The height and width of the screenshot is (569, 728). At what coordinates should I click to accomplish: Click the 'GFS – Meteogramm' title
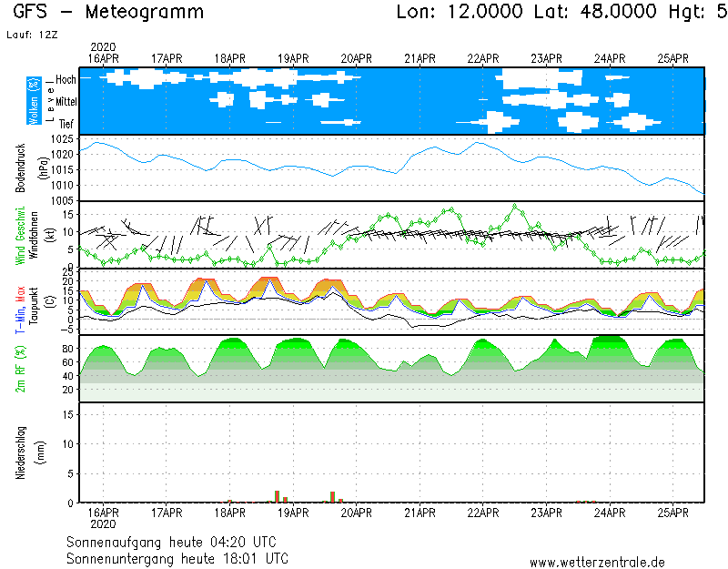coord(108,12)
